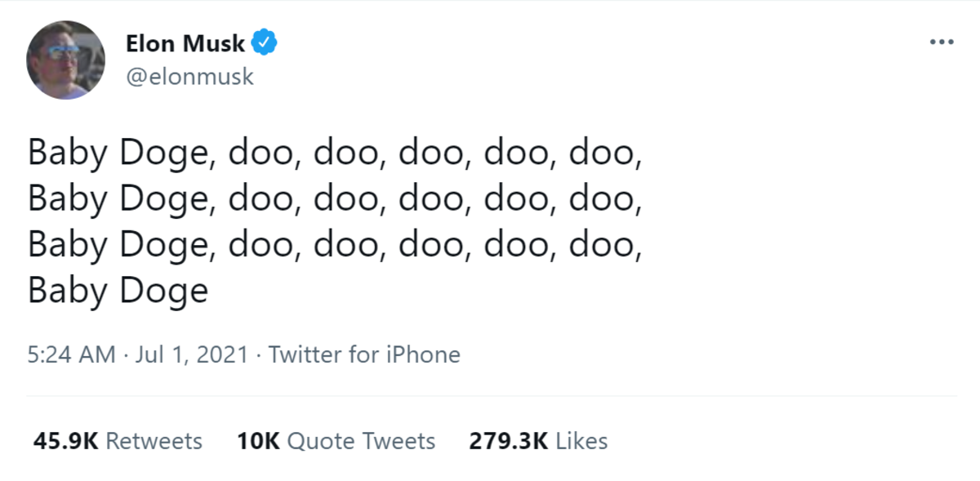
Task: Click the third Baby Doge tweet line
Action: click(x=335, y=244)
